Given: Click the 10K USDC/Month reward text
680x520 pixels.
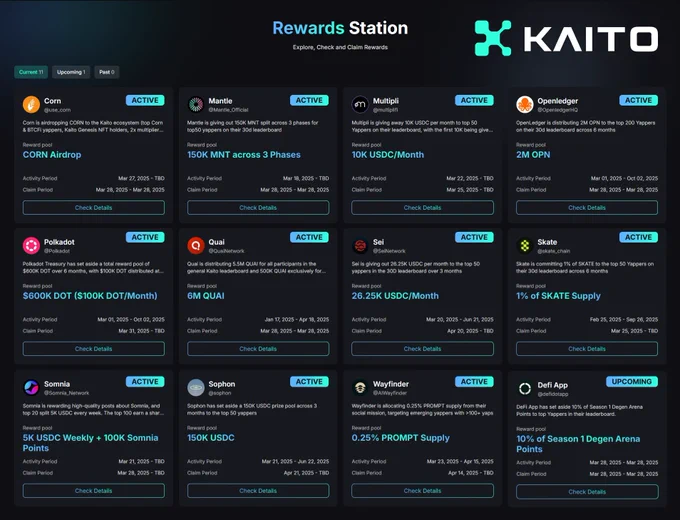Looking at the screenshot, I should coord(388,155).
